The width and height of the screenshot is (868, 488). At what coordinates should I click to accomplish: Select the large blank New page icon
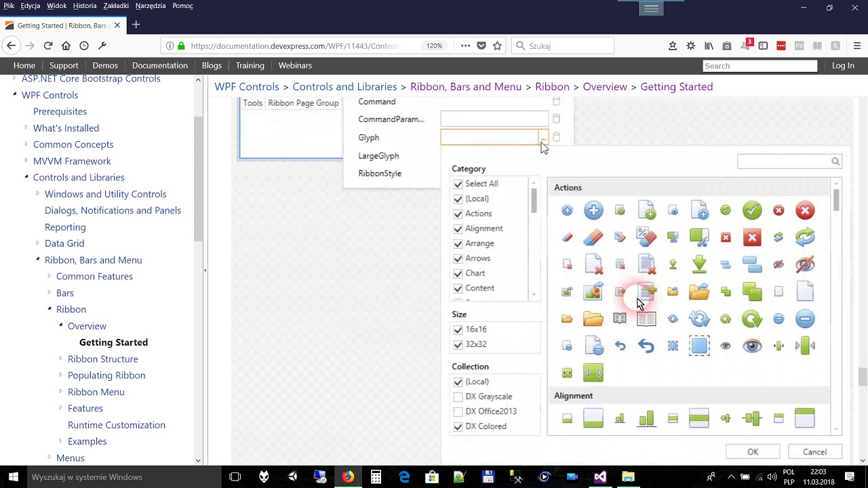point(805,291)
